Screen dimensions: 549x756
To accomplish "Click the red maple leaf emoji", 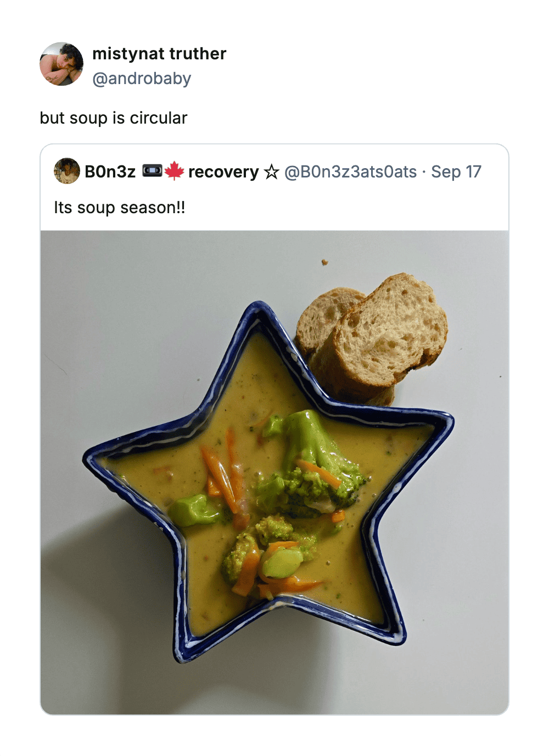I will point(174,171).
